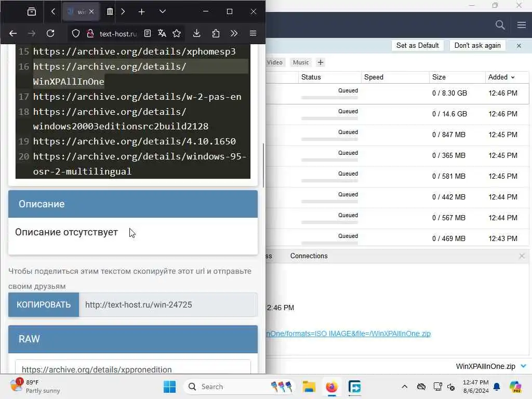Select line 19 4.10.1650 URL text

[x=135, y=141]
